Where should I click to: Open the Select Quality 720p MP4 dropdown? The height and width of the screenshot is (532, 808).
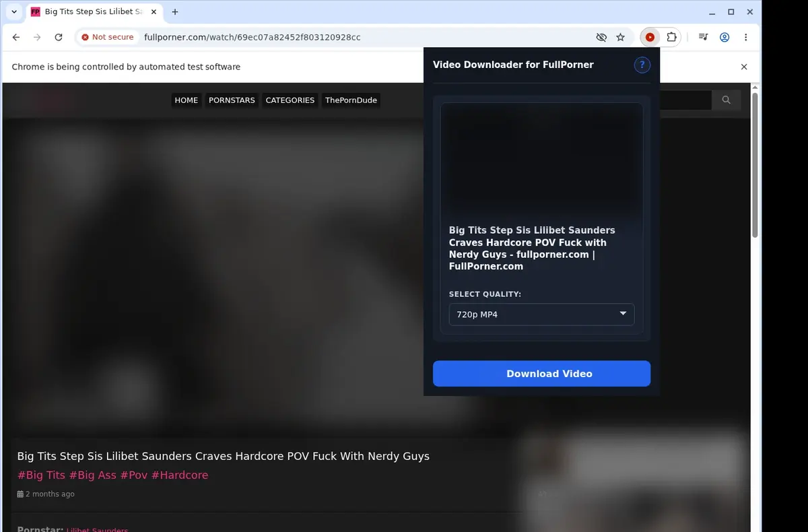pos(541,314)
